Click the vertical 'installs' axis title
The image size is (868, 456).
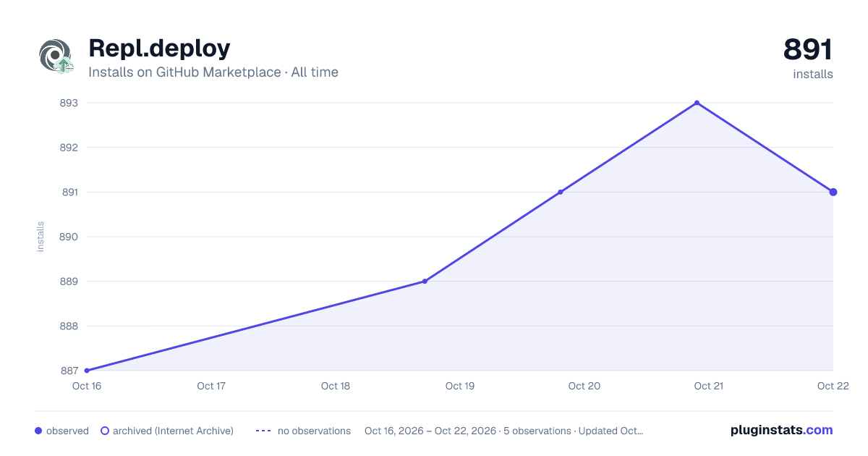tap(41, 237)
